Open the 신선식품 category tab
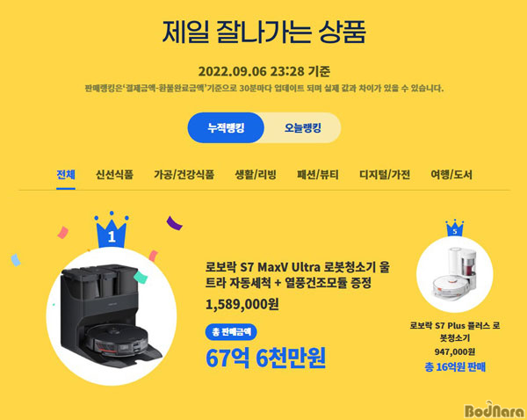This screenshot has width=527, height=420. (114, 175)
